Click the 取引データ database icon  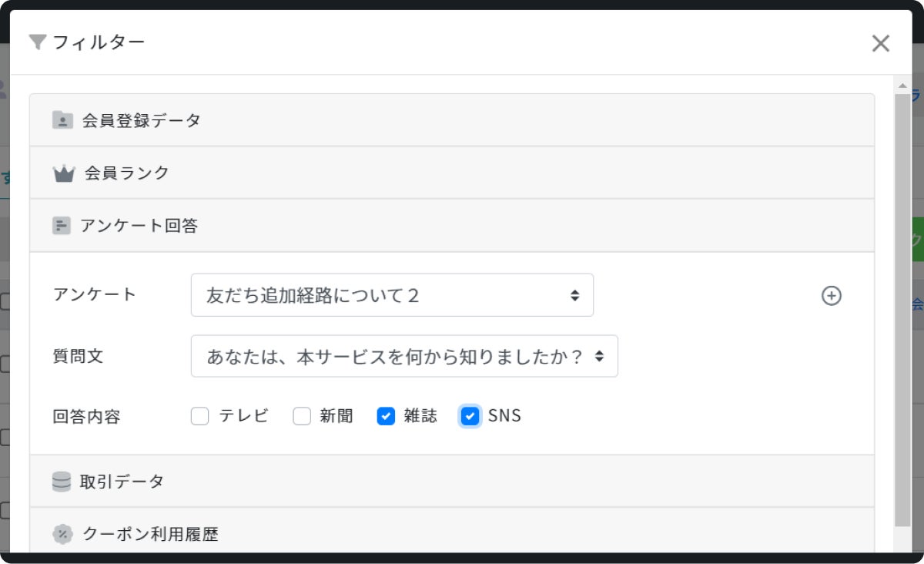62,482
